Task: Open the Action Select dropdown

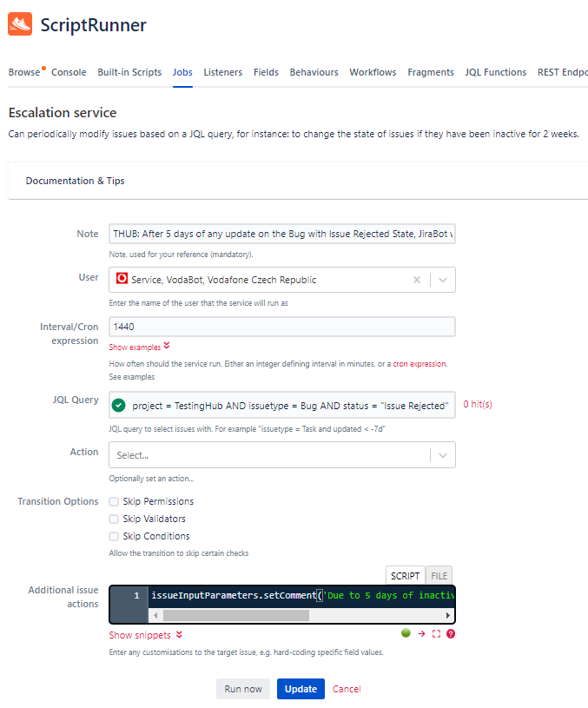Action: [x=281, y=454]
